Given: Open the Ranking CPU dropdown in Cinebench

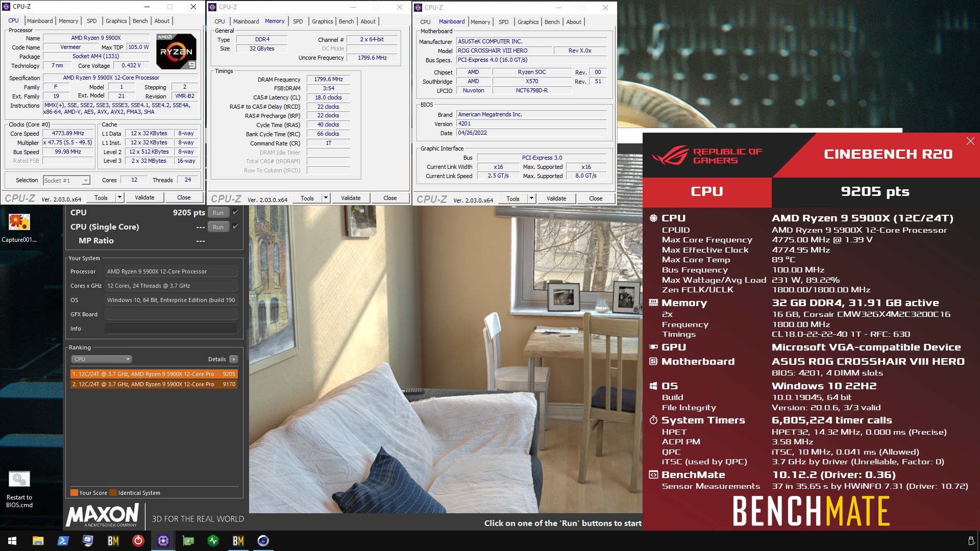Looking at the screenshot, I should click(x=101, y=359).
